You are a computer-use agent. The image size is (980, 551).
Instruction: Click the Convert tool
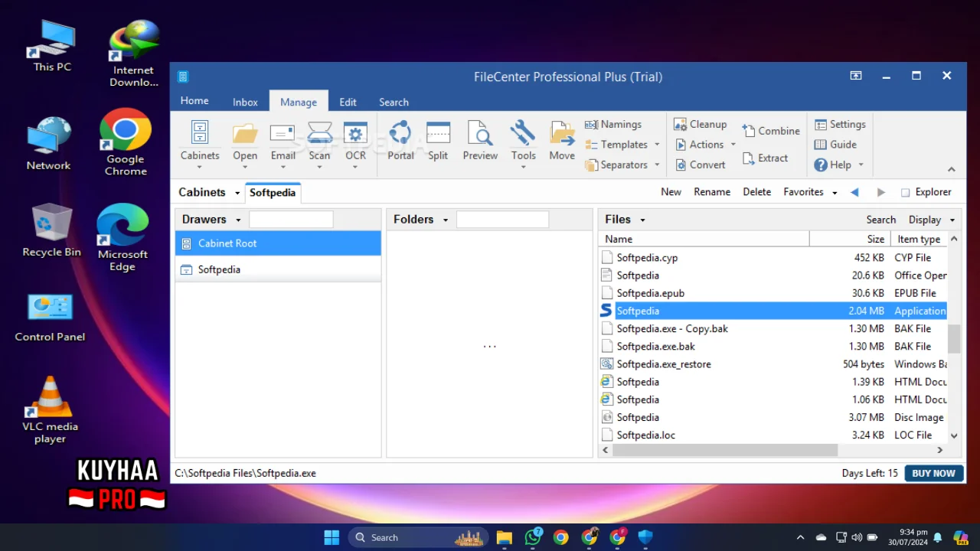pyautogui.click(x=700, y=165)
